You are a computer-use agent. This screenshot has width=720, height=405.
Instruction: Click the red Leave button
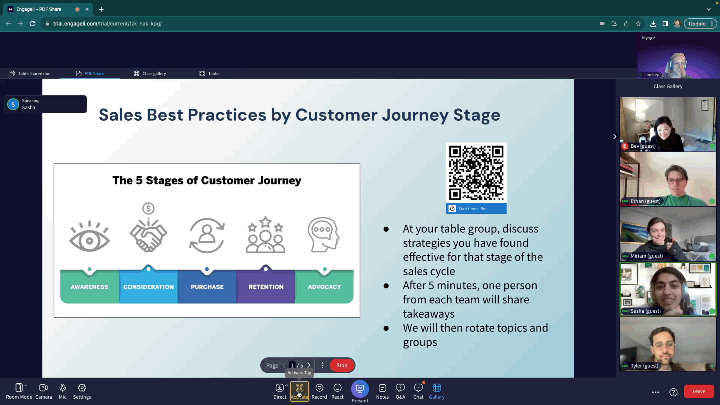(699, 391)
